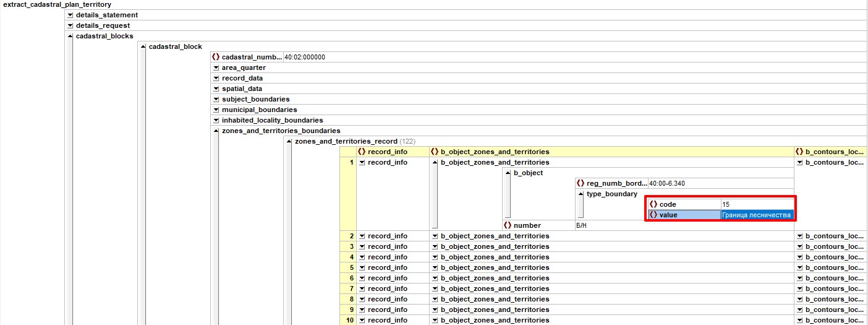Viewport: 868px width, 325px height.
Task: Click the b_object_zones_and_territories header braces icon
Action: [434, 152]
